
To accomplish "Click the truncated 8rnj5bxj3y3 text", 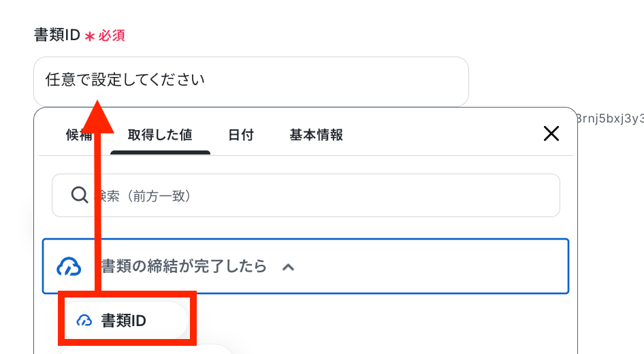I will click(x=609, y=118).
